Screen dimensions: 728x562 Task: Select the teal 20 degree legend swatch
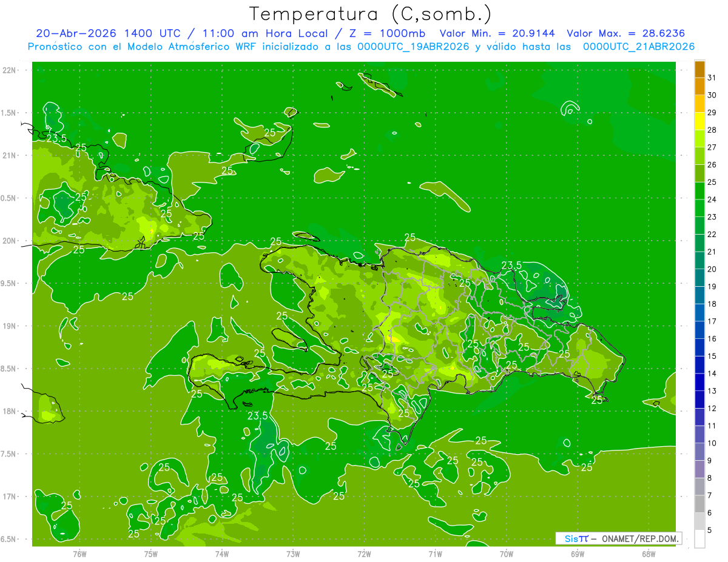[699, 260]
